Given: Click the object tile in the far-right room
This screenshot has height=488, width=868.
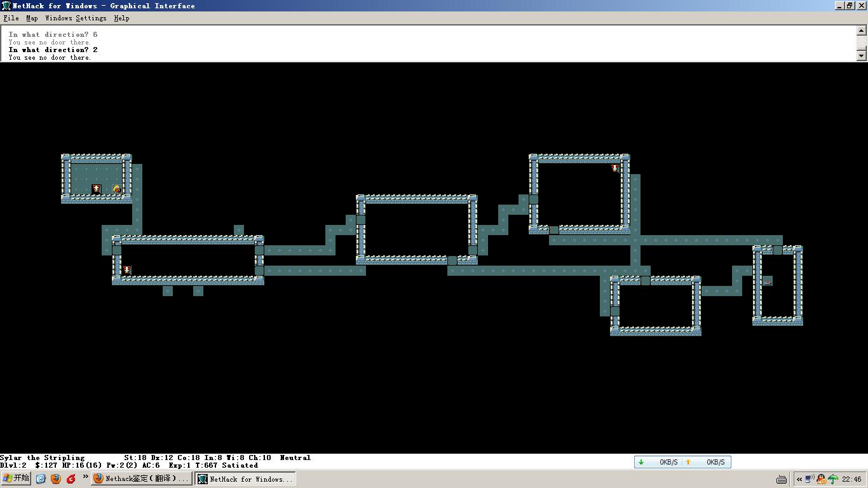Looking at the screenshot, I should click(x=768, y=281).
